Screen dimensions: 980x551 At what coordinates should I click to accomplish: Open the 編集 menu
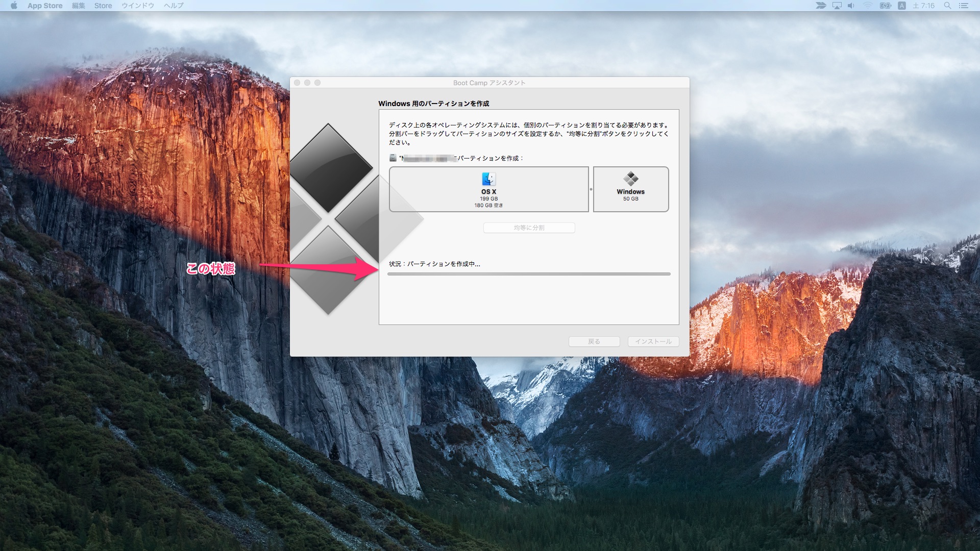point(79,6)
